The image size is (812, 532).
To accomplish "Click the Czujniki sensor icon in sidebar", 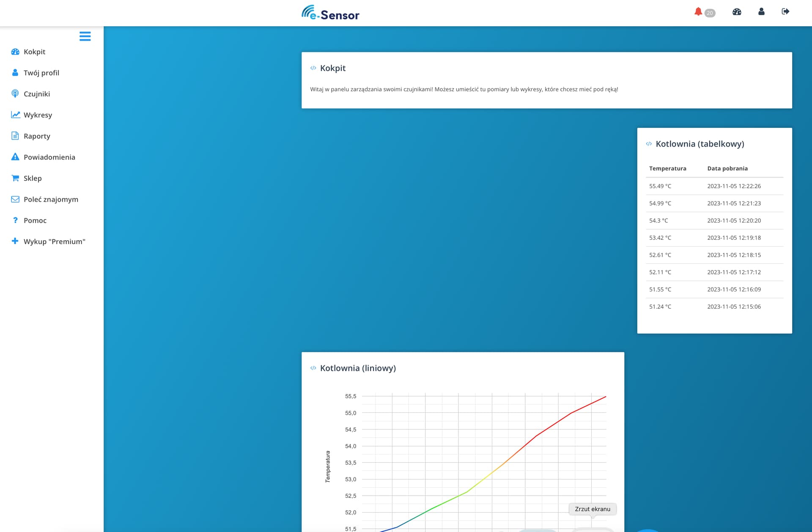I will pos(15,94).
